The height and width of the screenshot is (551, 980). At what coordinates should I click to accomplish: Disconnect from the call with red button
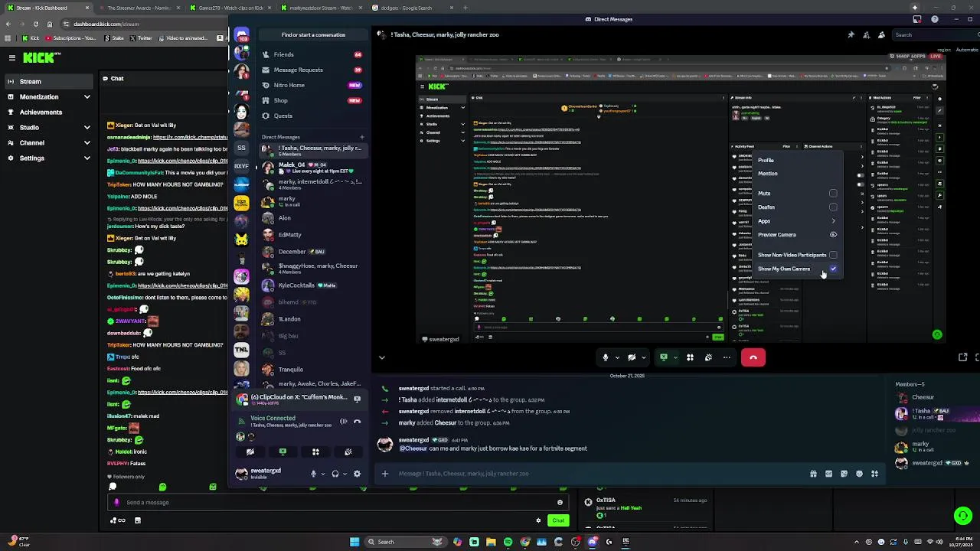point(753,357)
